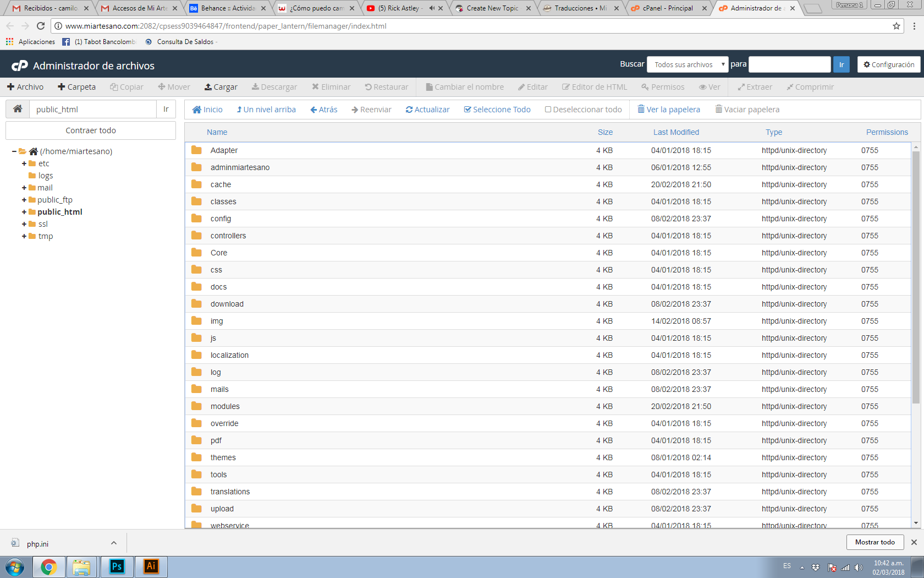Expand the ssl folder in tree
This screenshot has width=924, height=578.
pos(24,224)
